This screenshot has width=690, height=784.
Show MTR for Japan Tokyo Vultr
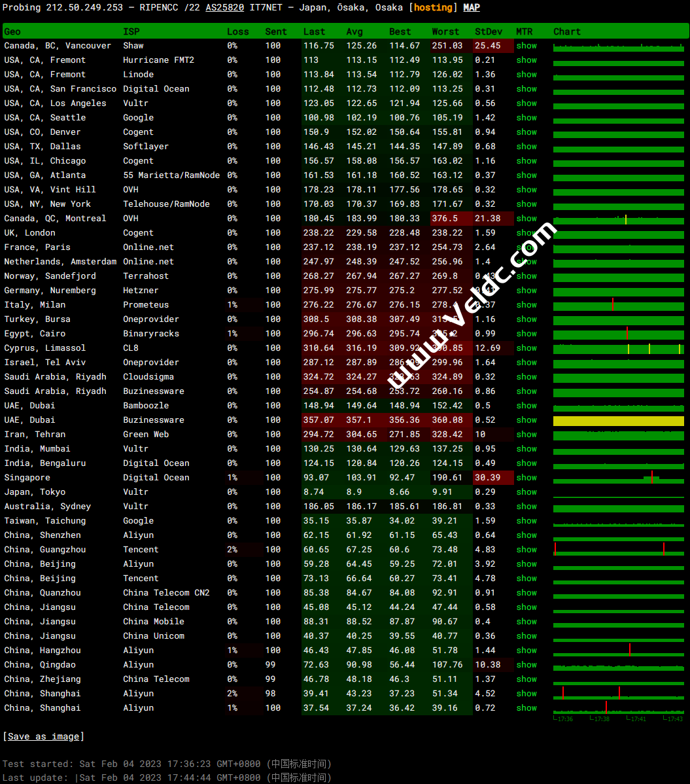[x=526, y=492]
